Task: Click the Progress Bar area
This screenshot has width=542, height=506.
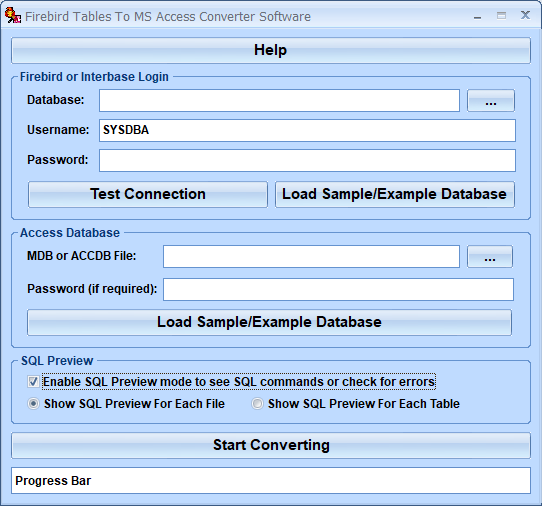Action: (x=271, y=480)
